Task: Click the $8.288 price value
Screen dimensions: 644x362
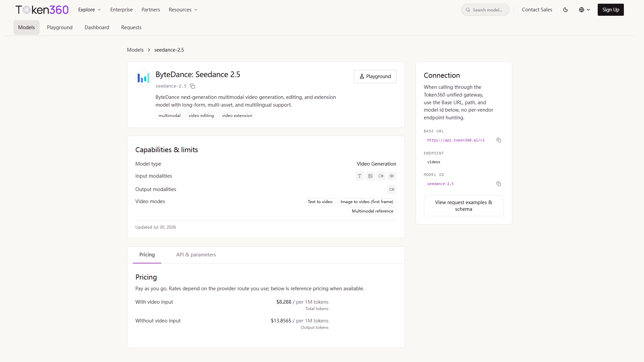Action: pos(284,302)
